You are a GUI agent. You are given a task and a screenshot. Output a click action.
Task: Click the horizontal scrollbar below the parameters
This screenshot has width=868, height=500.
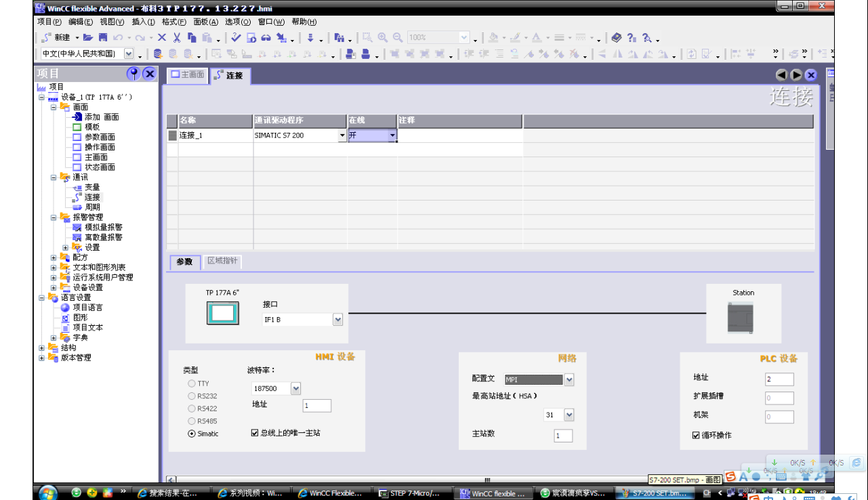488,478
